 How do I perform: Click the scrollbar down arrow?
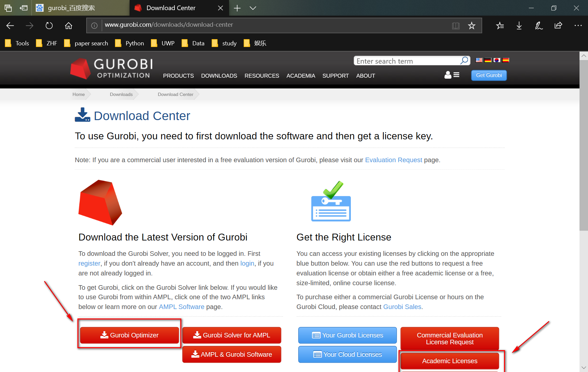pos(584,368)
